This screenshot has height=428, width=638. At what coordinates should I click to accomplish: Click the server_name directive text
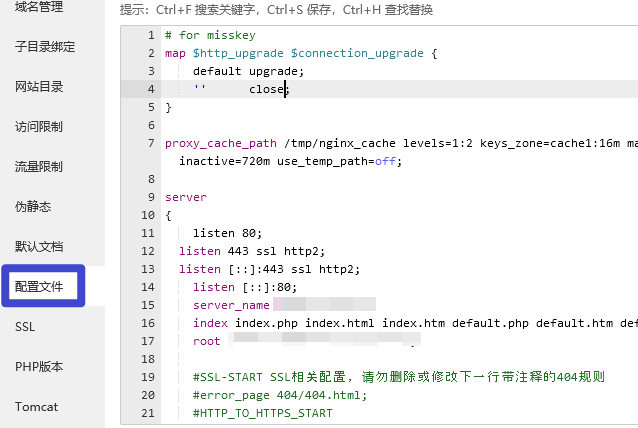tap(231, 305)
